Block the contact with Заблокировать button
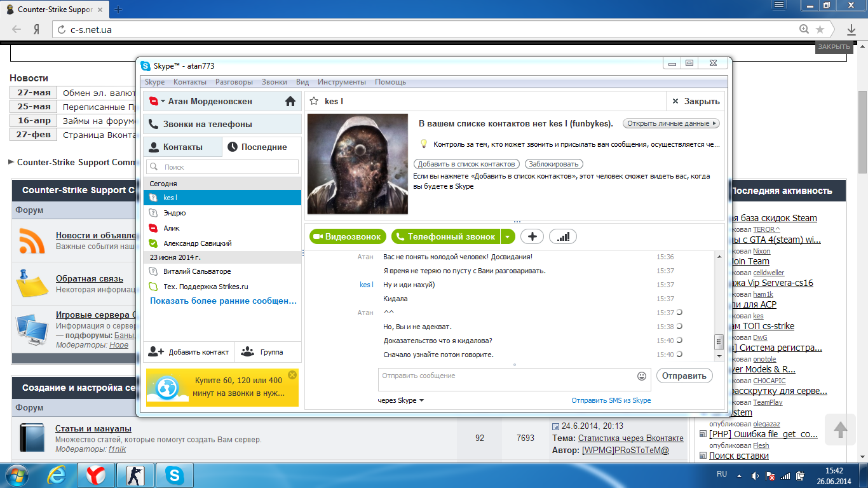Image resolution: width=868 pixels, height=488 pixels. pyautogui.click(x=555, y=164)
